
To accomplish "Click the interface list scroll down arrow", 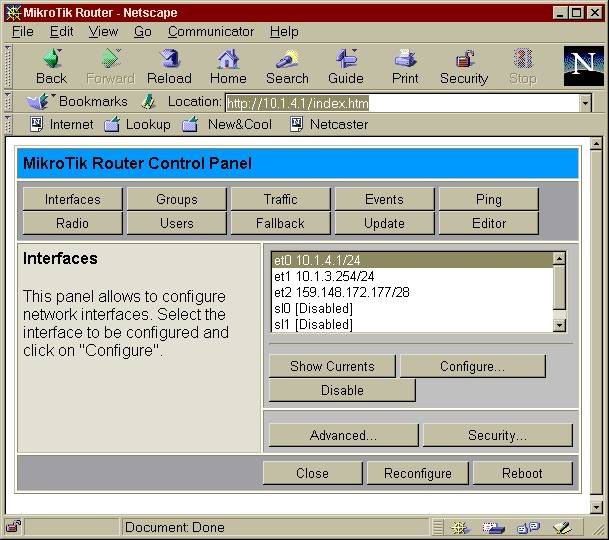I will point(559,325).
